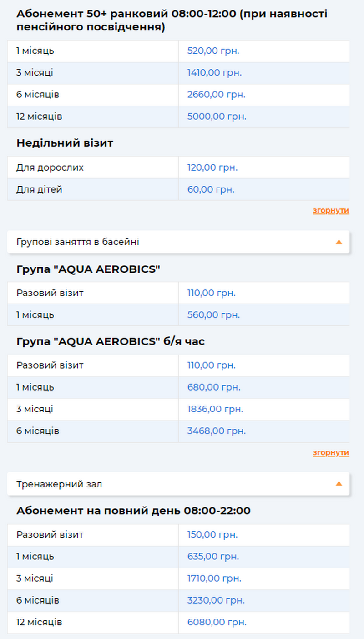Click the 6080,00 грн. gym yearly price
The height and width of the screenshot is (639, 364).
[x=217, y=622]
